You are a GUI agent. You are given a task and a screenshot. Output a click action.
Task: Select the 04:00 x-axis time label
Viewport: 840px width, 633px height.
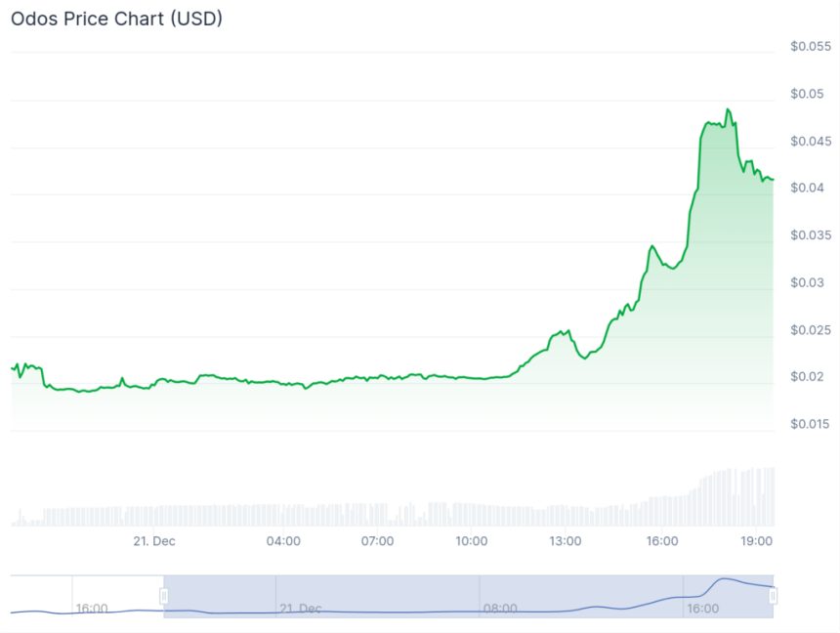point(283,541)
